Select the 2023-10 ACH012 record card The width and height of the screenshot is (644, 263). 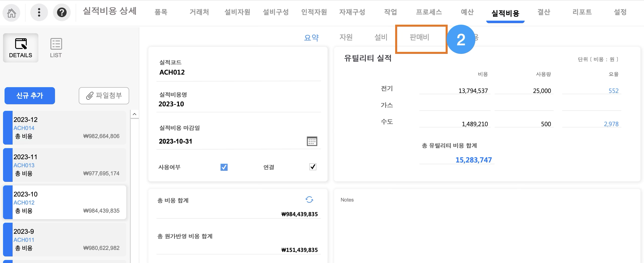click(x=65, y=202)
